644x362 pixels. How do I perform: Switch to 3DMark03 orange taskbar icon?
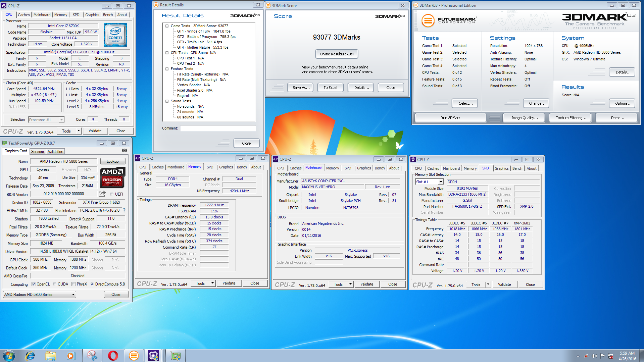click(x=134, y=356)
